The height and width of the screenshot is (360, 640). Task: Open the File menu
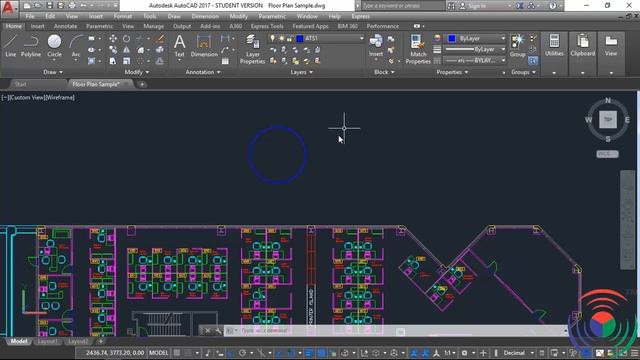(x=30, y=16)
